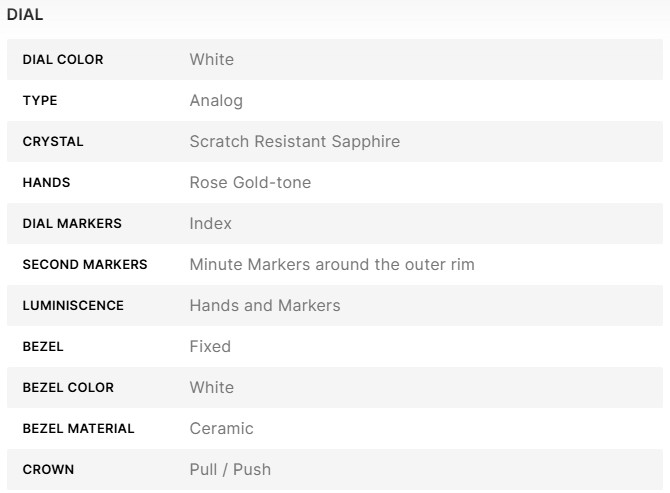Screen dimensions: 670x493
Task: Select the Rose Gold-tone value
Action: [x=250, y=183]
